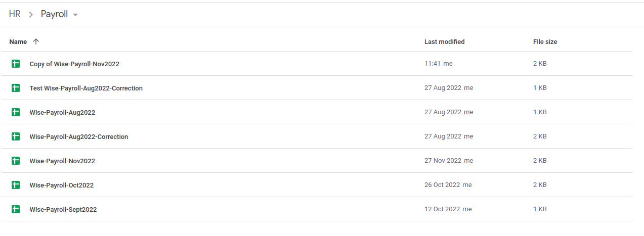Screen dimensions: 644x236
Task: Sort files by Name column header
Action: click(x=18, y=42)
